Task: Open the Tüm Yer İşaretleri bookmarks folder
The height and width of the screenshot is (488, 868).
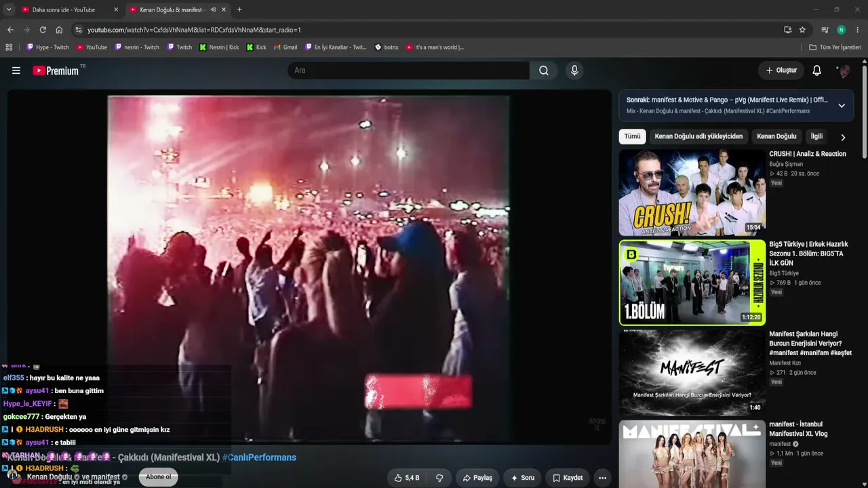Action: pos(835,47)
